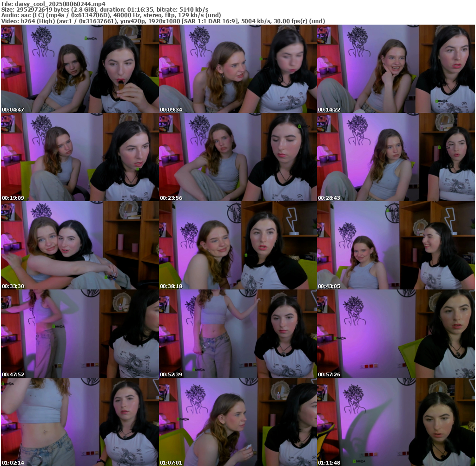
Task: Select the thumbnail stamped 00:19:09
Action: point(79,157)
